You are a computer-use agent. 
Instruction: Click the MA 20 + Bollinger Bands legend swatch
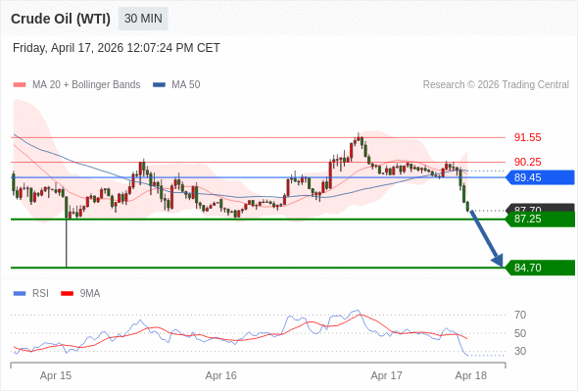(x=20, y=85)
